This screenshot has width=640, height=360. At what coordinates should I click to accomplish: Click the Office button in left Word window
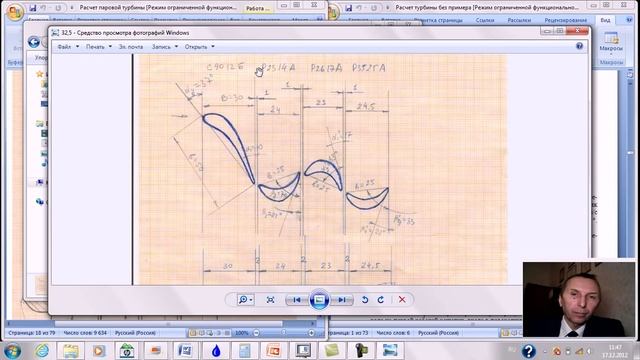pos(14,11)
